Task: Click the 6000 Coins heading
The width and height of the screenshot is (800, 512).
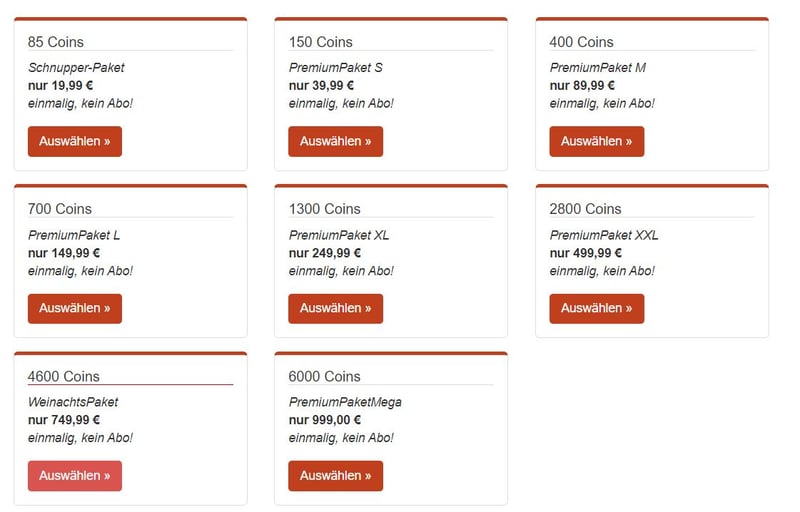Action: (324, 376)
